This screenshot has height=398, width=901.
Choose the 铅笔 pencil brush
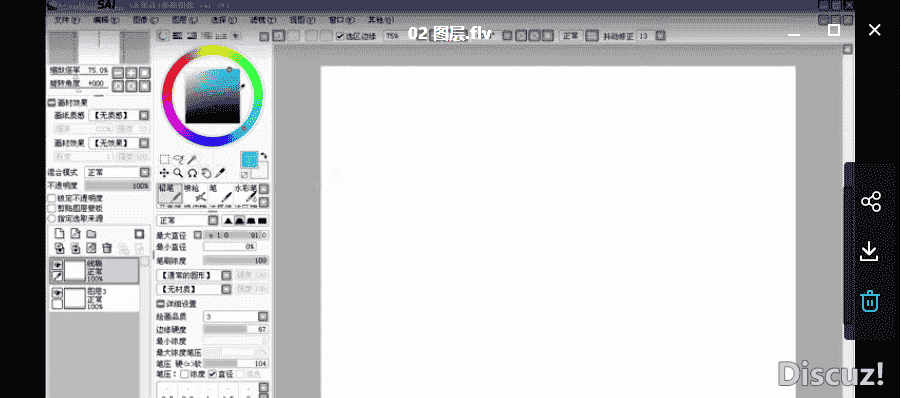[x=170, y=195]
